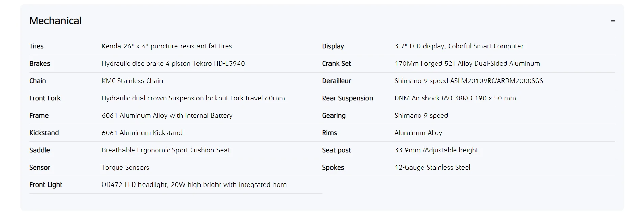Viewport: 644px width, 215px height.
Task: Select the Display spec label
Action: [x=333, y=46]
